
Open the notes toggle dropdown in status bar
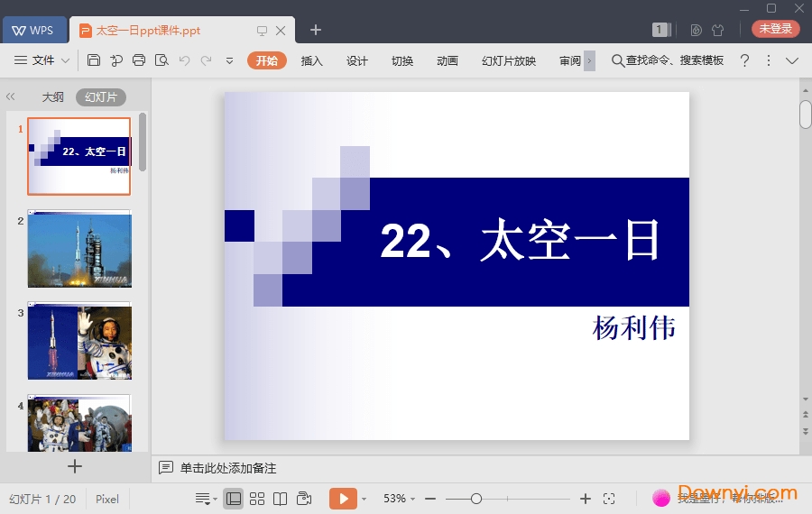click(x=206, y=499)
